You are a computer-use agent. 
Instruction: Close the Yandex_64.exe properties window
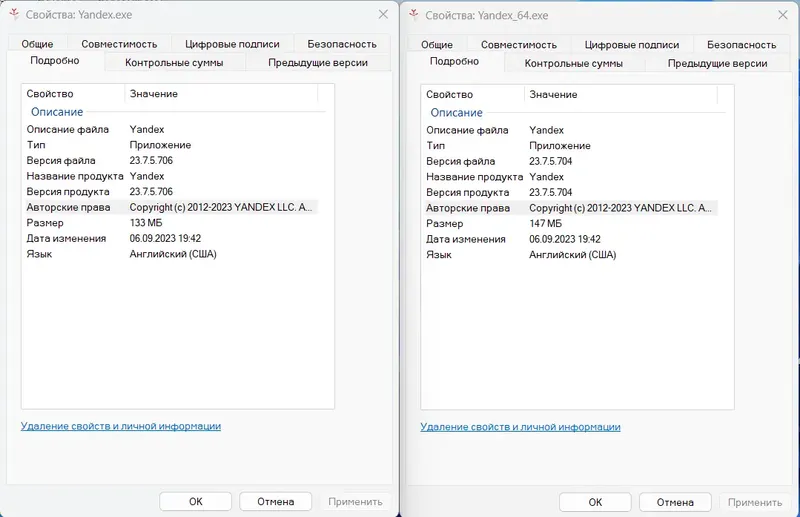pos(783,15)
